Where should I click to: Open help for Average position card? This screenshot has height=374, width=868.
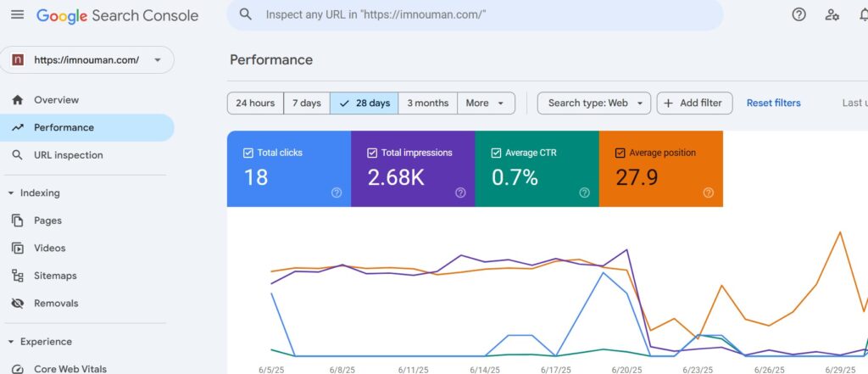pyautogui.click(x=708, y=193)
